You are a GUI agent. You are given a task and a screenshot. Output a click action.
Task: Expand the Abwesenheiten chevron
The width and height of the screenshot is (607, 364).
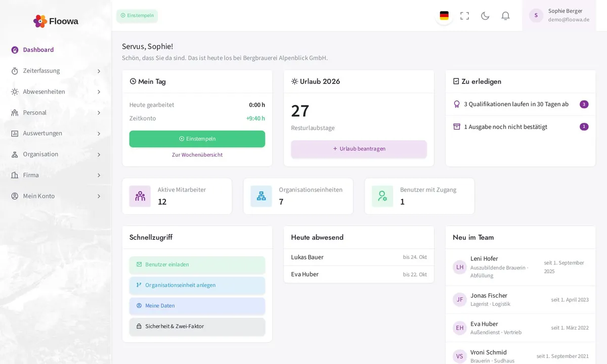pos(99,92)
